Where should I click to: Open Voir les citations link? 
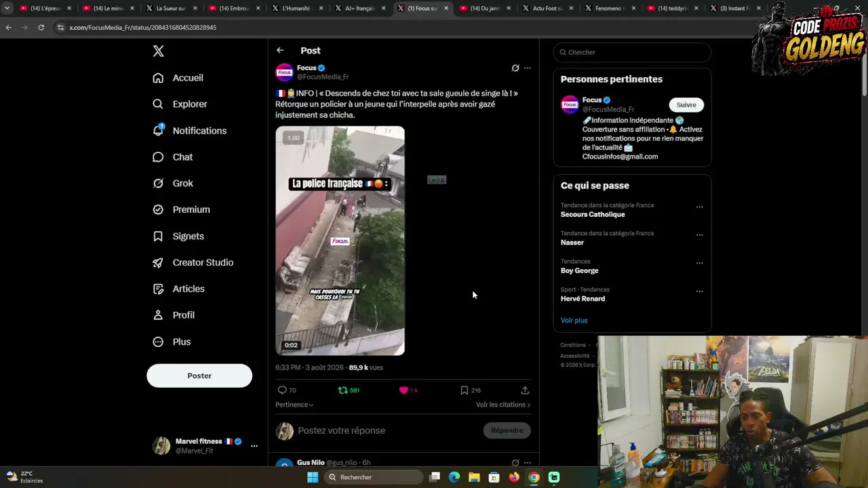point(503,405)
